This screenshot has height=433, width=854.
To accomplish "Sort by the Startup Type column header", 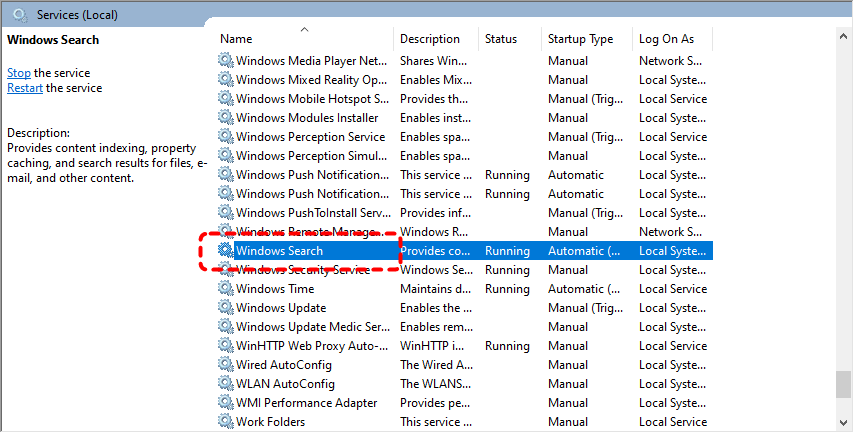I will pyautogui.click(x=580, y=39).
